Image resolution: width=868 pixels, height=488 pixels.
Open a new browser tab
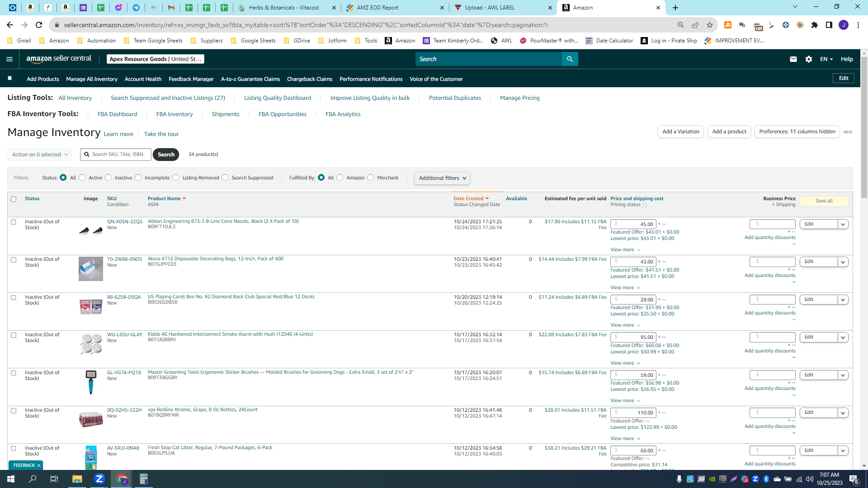[675, 8]
